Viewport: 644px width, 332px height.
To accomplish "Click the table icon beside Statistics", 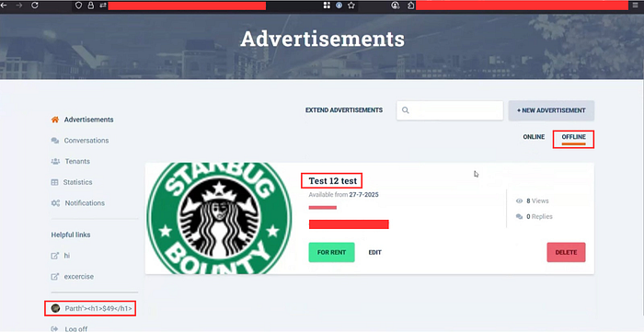I will 54,182.
